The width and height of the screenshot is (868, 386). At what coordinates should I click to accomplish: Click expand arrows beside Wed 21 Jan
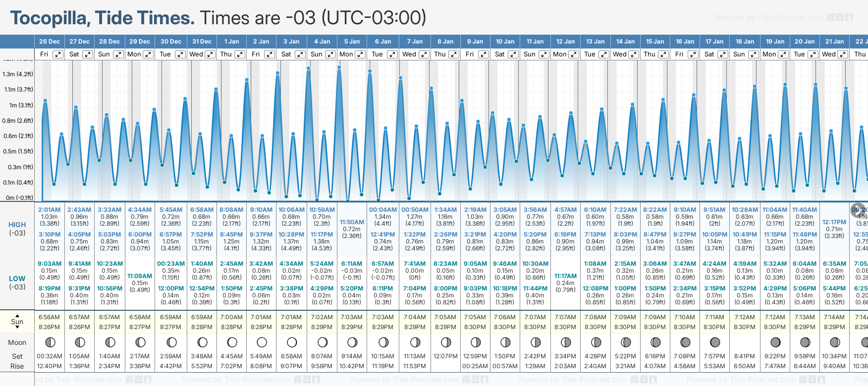(842, 54)
